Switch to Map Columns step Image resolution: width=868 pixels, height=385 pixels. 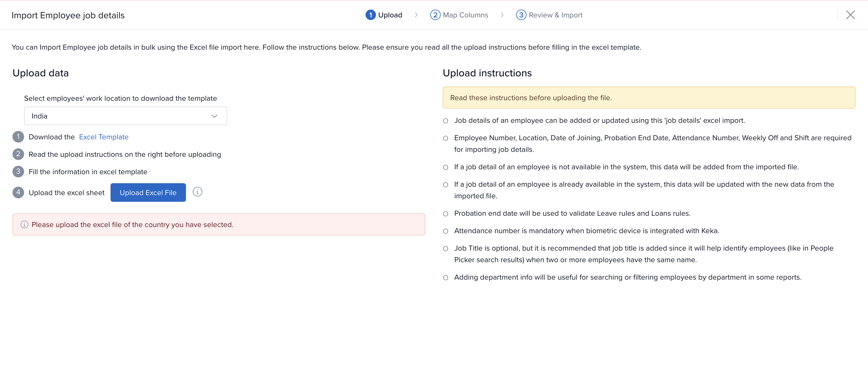point(465,15)
